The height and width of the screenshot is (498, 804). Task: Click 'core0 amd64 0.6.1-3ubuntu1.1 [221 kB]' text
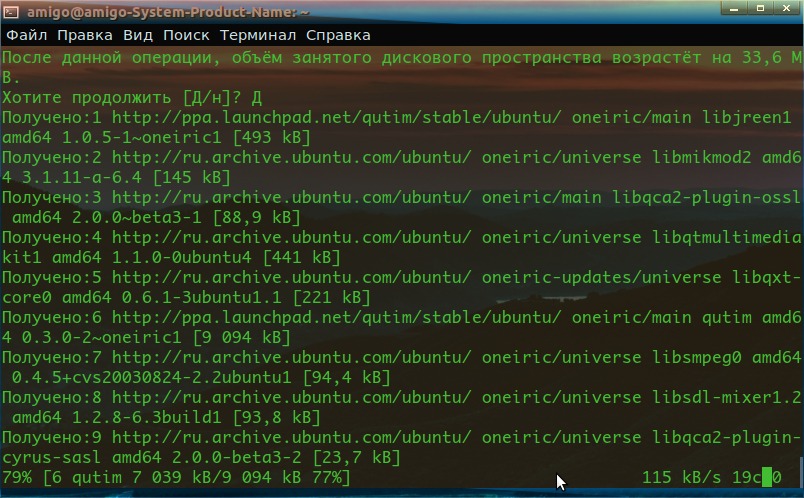[186, 297]
